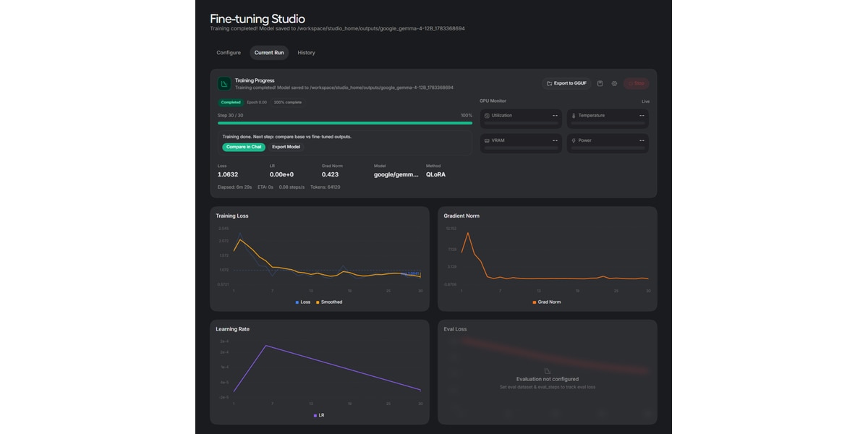
Task: Click the Temperature thermometer icon
Action: click(574, 116)
